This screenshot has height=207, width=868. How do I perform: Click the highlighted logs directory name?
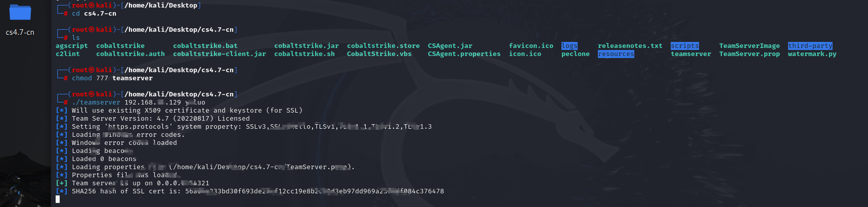[x=570, y=46]
